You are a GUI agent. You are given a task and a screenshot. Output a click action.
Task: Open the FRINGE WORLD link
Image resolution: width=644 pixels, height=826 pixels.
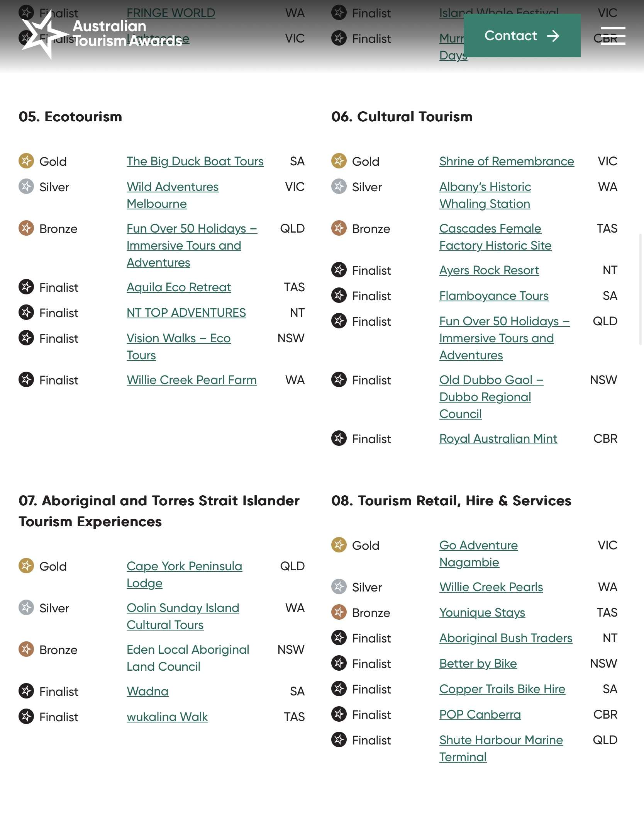(171, 13)
